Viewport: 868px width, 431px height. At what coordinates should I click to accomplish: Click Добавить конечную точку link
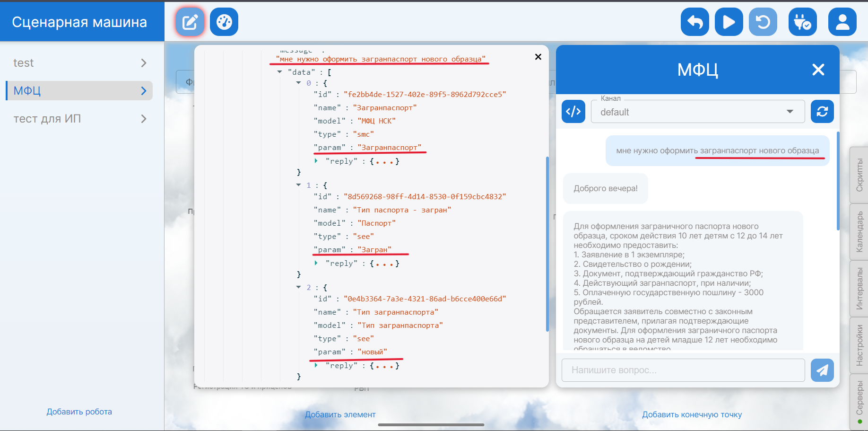click(692, 414)
